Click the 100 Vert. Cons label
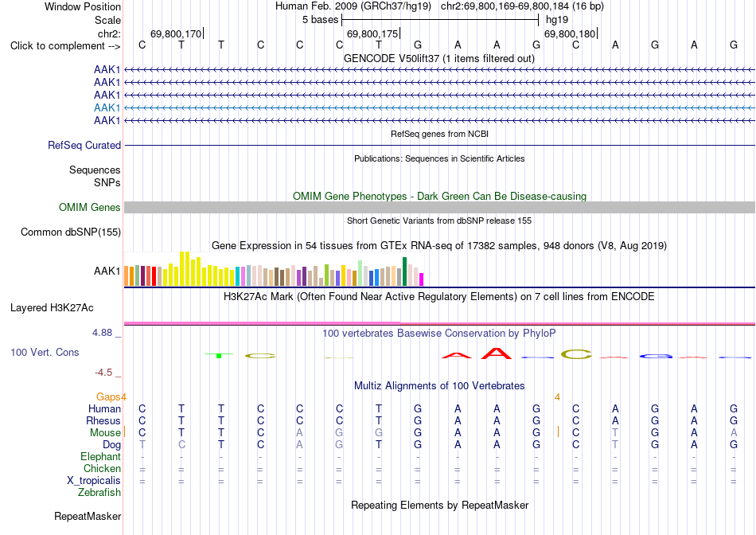Image resolution: width=756 pixels, height=535 pixels. click(45, 353)
